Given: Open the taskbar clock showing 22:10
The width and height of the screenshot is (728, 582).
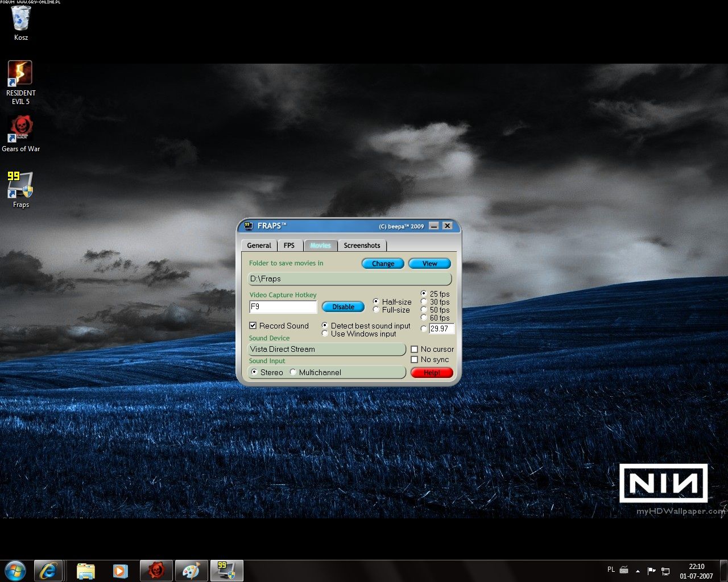Looking at the screenshot, I should pyautogui.click(x=696, y=571).
